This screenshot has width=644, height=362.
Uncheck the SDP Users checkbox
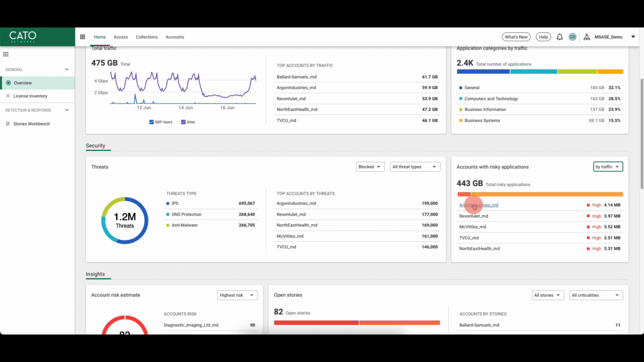(x=151, y=122)
